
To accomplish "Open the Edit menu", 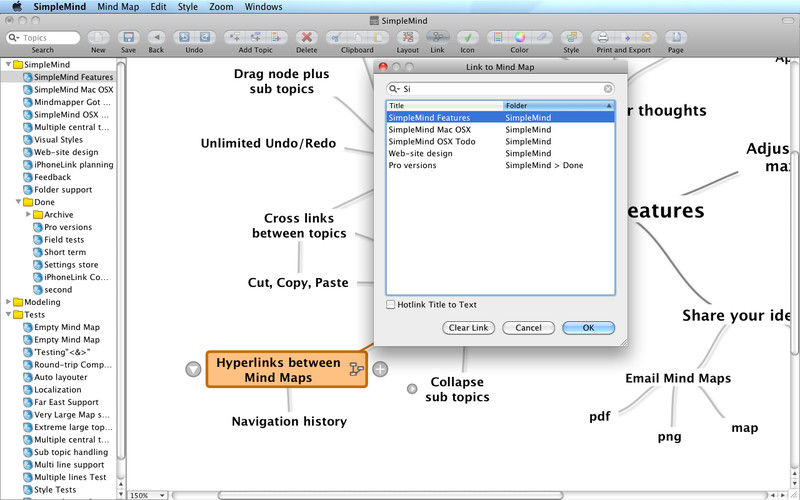I will click(x=158, y=7).
